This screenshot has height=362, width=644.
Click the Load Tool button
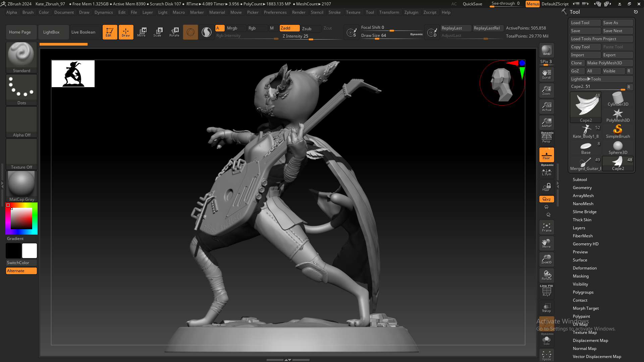(585, 23)
